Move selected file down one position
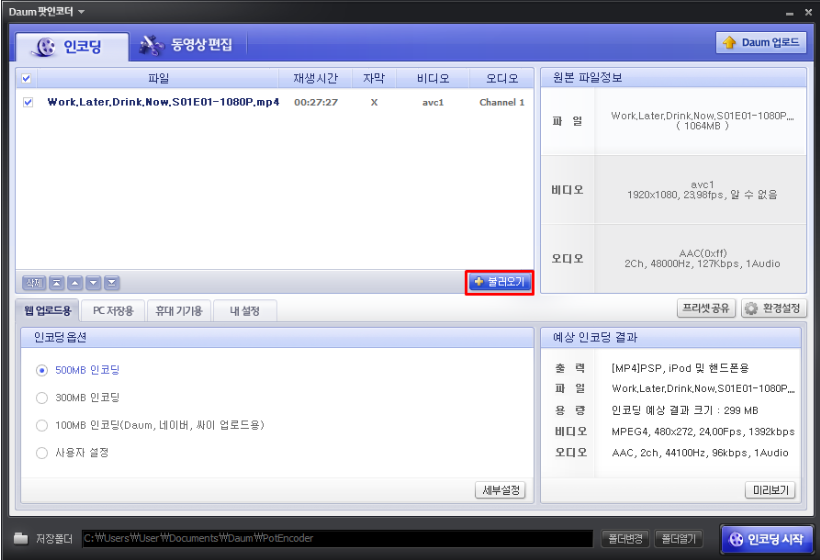Viewport: 820px width, 560px height. 93,283
